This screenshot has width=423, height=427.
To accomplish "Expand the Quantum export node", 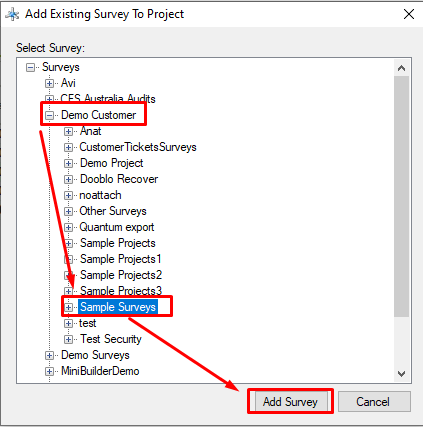I will pos(68,227).
